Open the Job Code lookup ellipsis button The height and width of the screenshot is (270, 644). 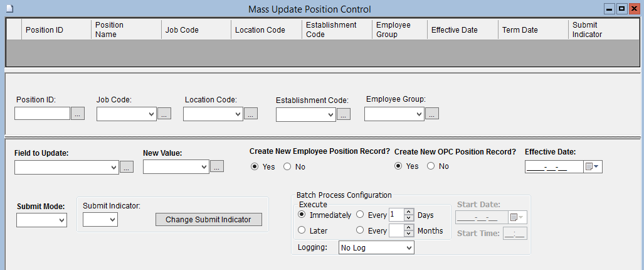click(164, 114)
